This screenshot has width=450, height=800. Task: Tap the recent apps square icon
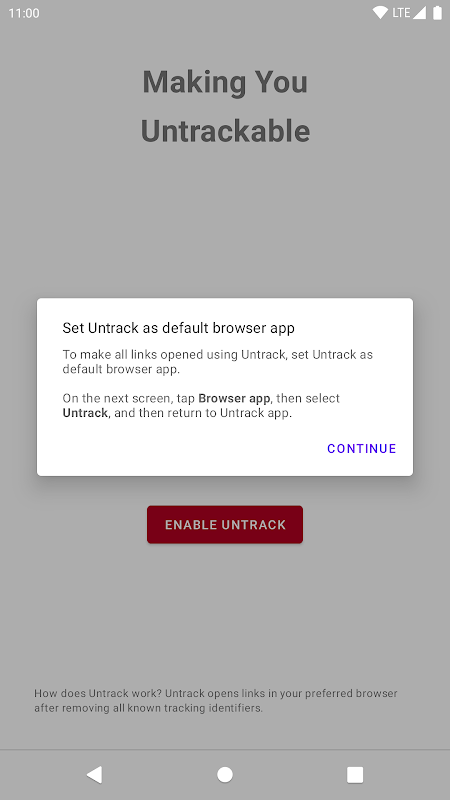(355, 774)
